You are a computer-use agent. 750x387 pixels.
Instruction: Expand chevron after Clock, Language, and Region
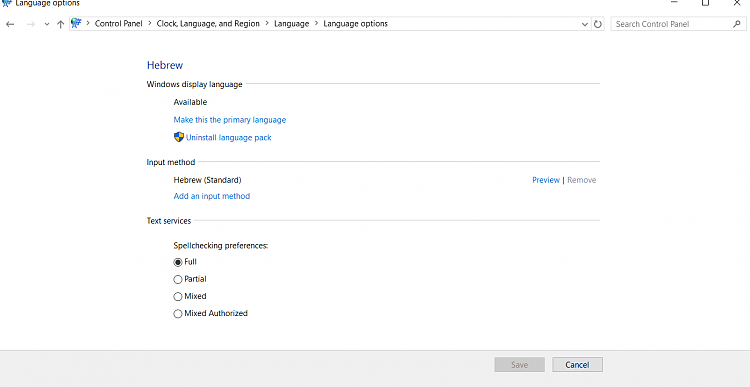(267, 23)
